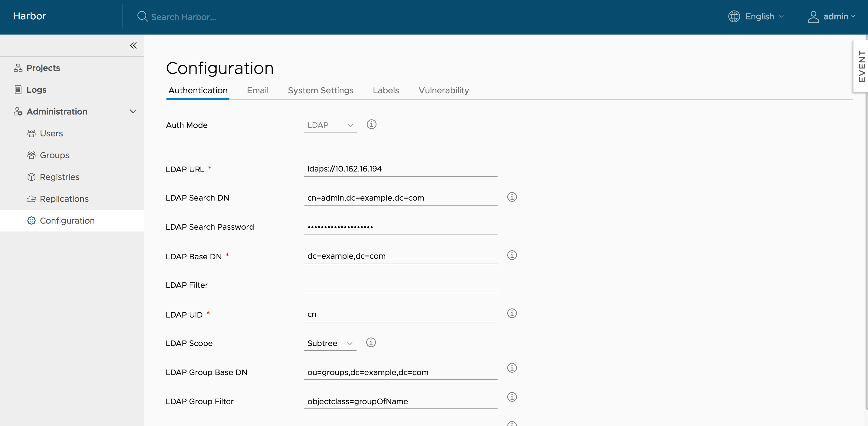Open Projects in the sidebar
Image resolution: width=868 pixels, height=426 pixels.
coord(43,68)
